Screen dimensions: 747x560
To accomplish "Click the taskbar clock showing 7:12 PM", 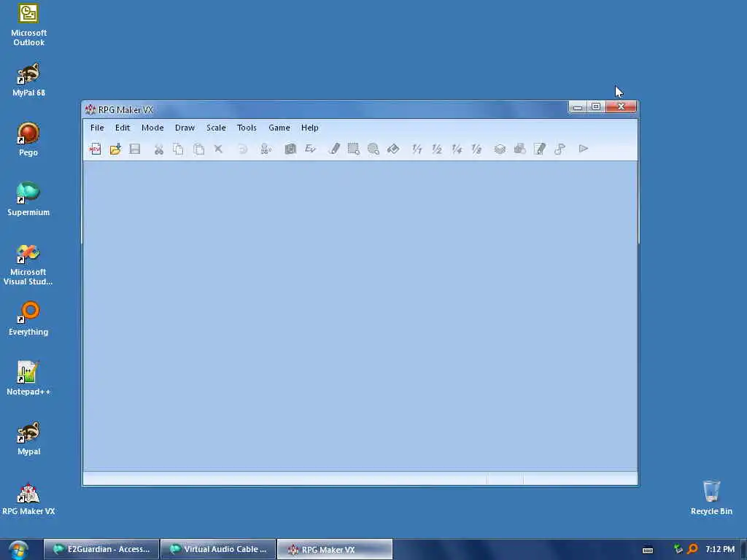I will [720, 549].
